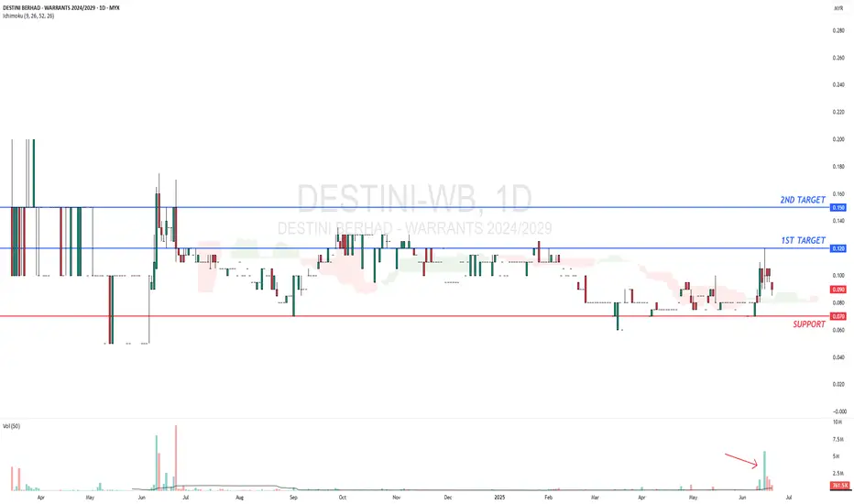Click 0.200 on the price axis
Viewport: 854px width, 504px height.
tap(838, 139)
